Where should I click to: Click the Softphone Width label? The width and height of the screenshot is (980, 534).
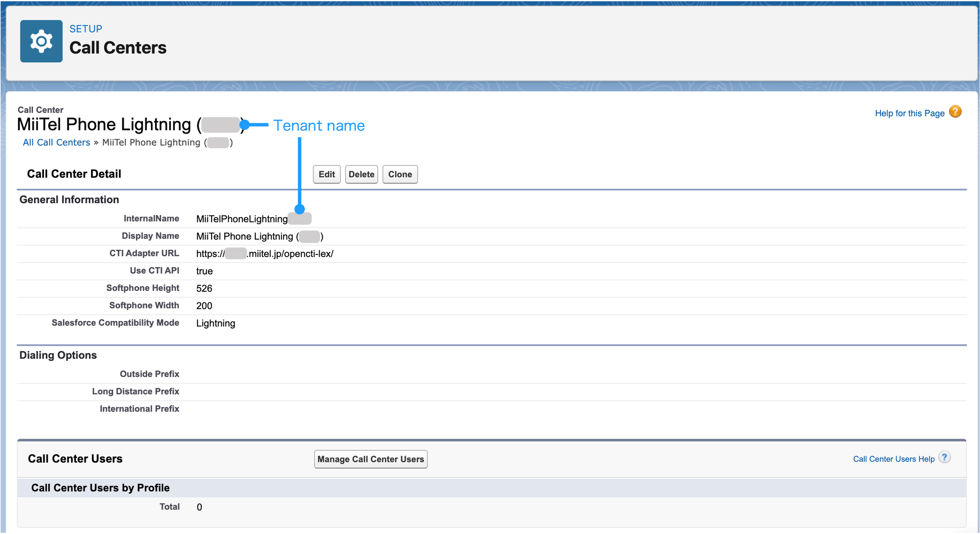[x=144, y=305]
